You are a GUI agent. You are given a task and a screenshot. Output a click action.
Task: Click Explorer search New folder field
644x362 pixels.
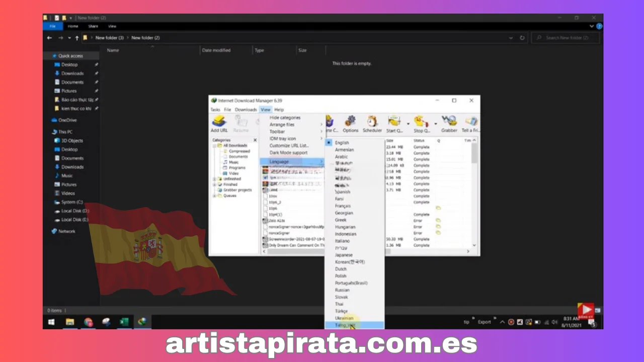(566, 38)
